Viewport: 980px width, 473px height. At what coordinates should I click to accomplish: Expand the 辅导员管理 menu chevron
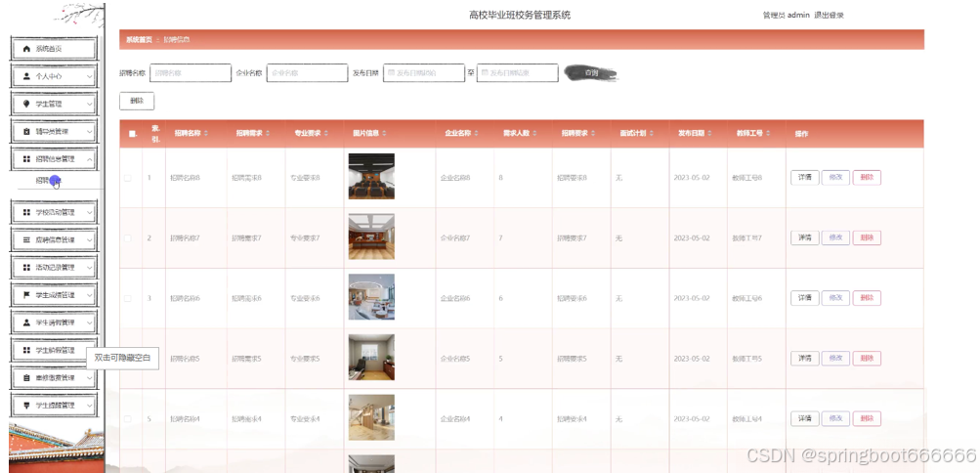(89, 132)
